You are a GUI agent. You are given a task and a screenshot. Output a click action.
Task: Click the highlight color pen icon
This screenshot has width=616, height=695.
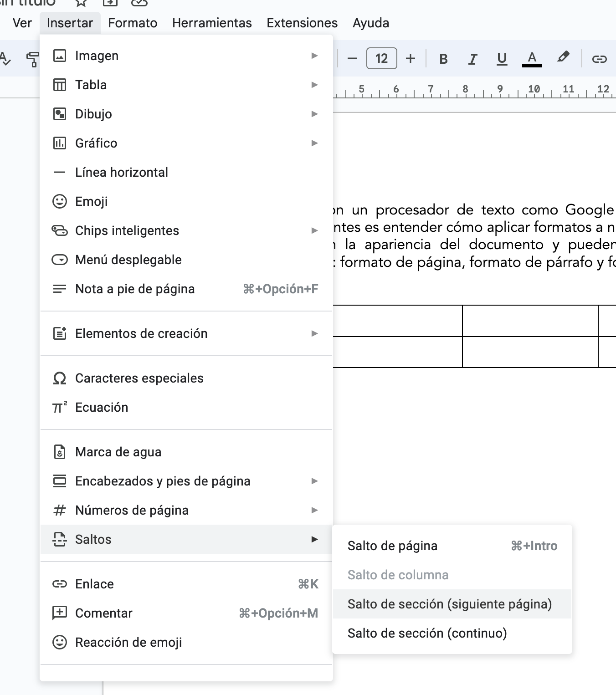pos(563,58)
